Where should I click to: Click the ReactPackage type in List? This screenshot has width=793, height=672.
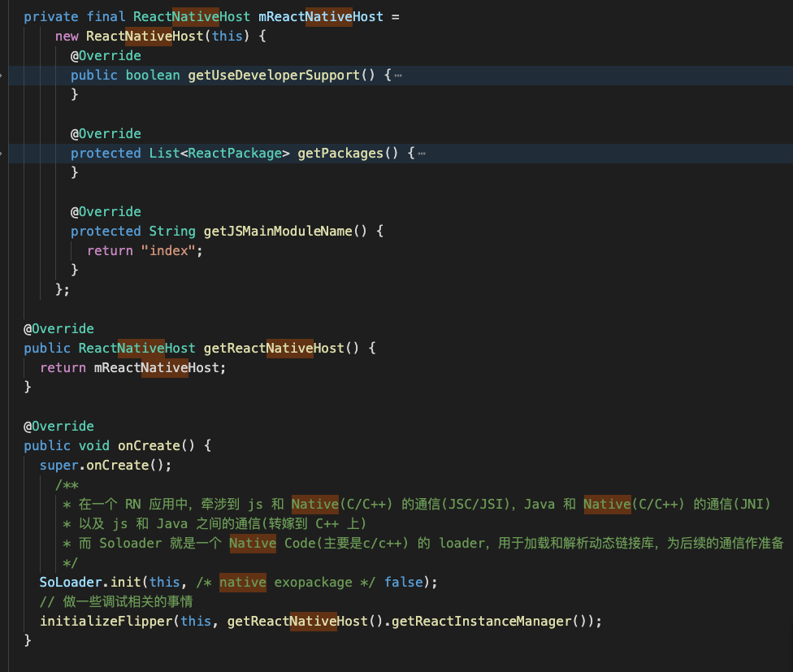[x=235, y=154]
